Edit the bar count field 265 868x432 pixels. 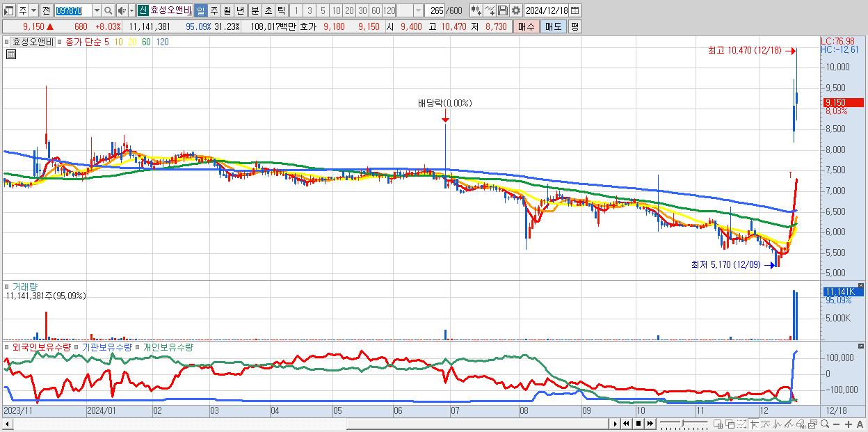[x=434, y=10]
